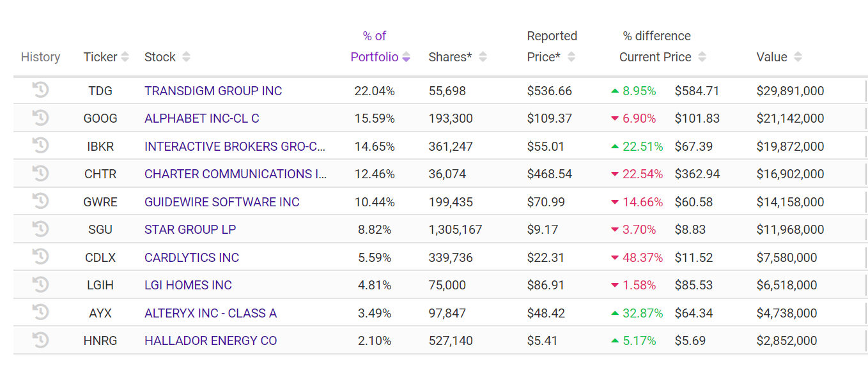Select the GWRE ticker cell
This screenshot has width=868, height=382.
(x=100, y=202)
